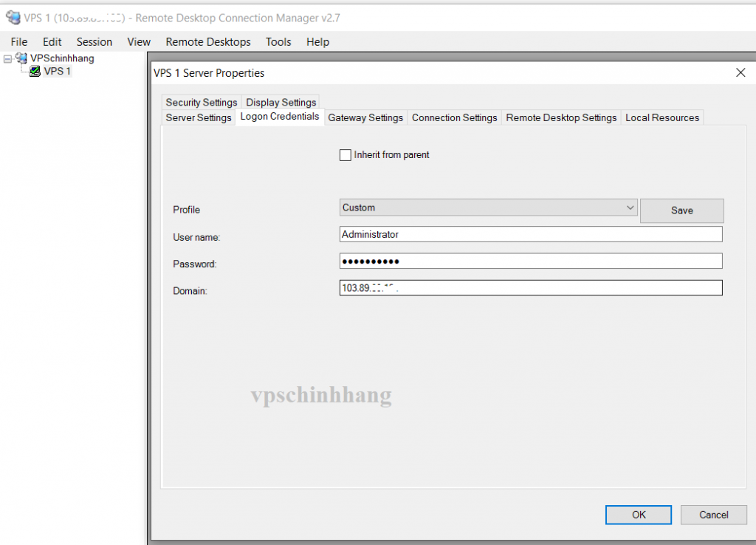Switch to the Local Resources tab

[662, 117]
